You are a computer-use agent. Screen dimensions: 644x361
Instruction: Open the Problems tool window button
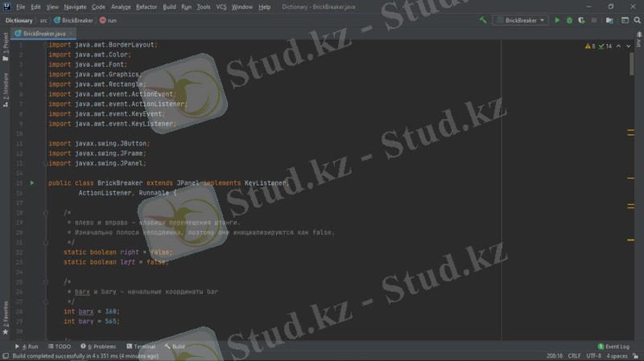tap(98, 347)
